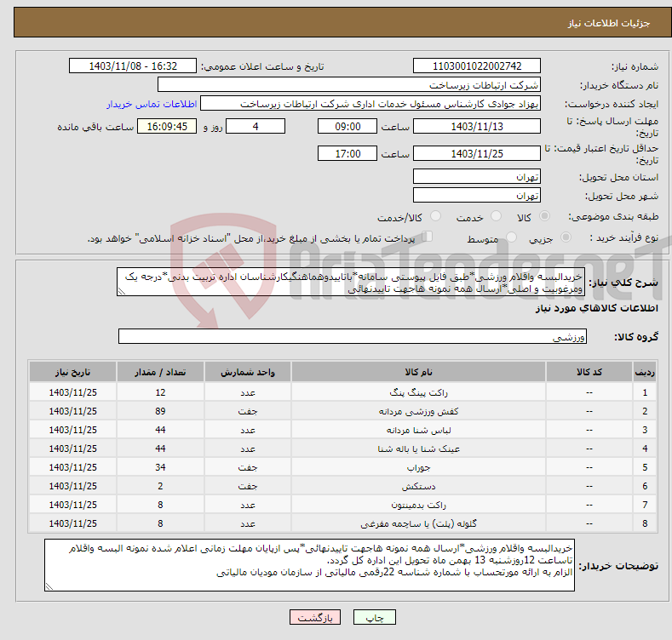
Task: Click the date 1403/11/25 in row 8
Action: coord(73,523)
